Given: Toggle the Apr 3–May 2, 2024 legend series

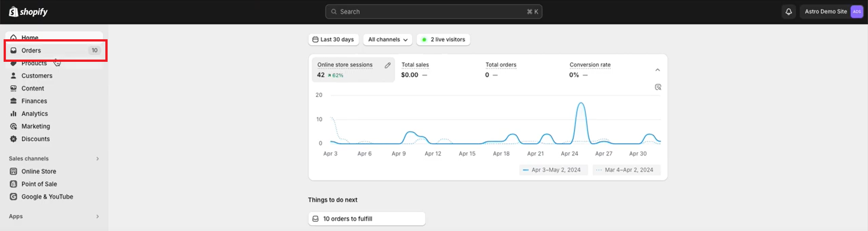Looking at the screenshot, I should coord(553,170).
